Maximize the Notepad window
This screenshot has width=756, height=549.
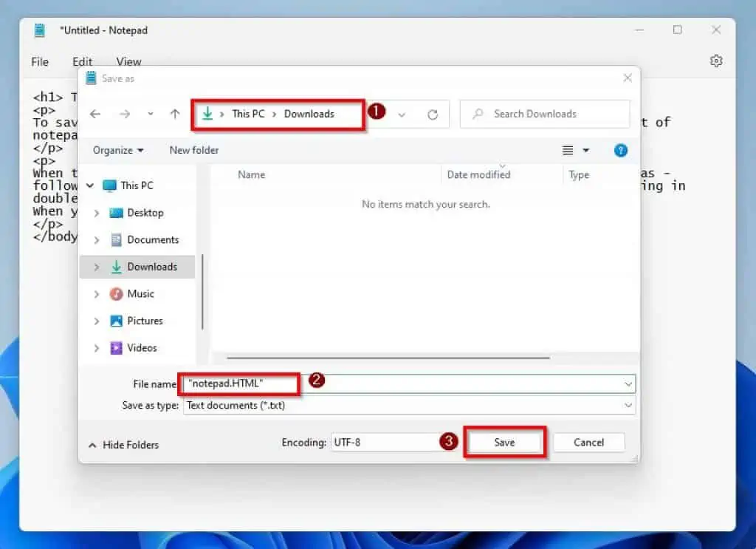[x=678, y=30]
